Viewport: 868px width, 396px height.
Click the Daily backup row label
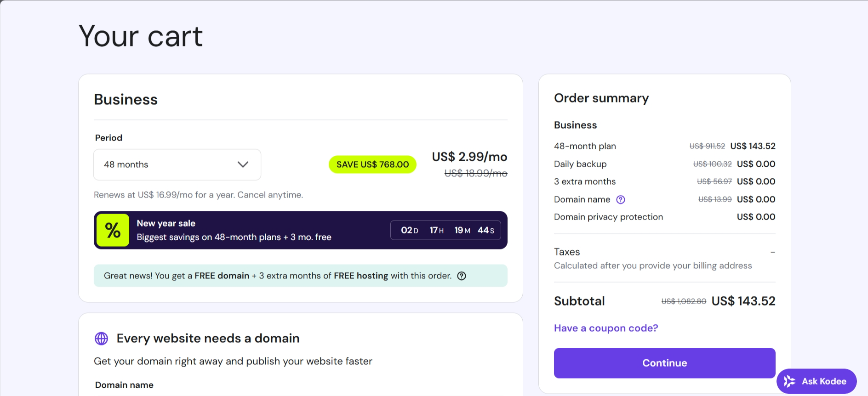[580, 164]
